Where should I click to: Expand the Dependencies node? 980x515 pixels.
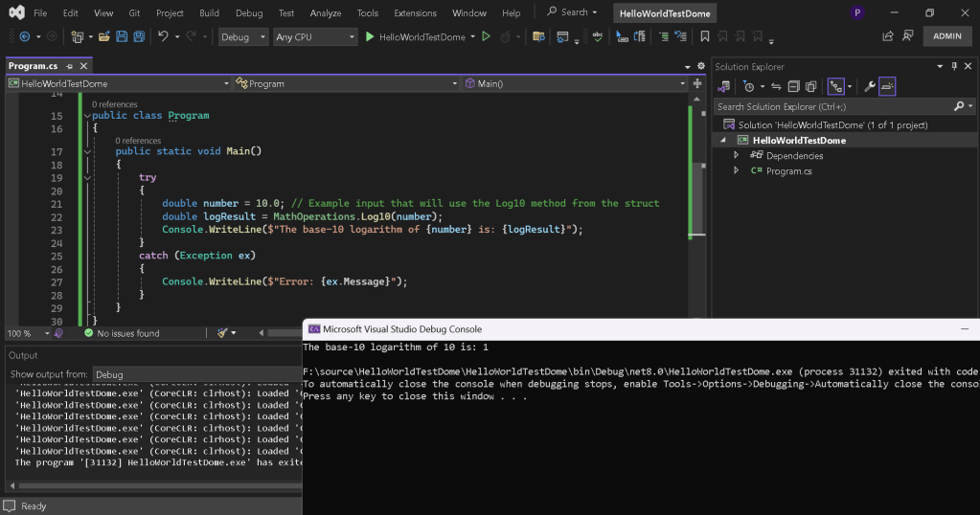click(737, 155)
